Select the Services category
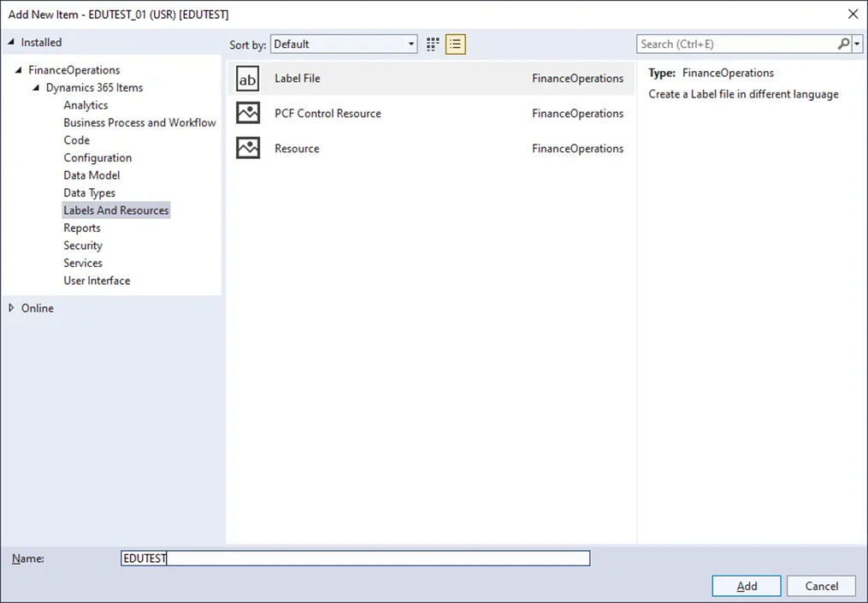Image resolution: width=868 pixels, height=603 pixels. (83, 263)
